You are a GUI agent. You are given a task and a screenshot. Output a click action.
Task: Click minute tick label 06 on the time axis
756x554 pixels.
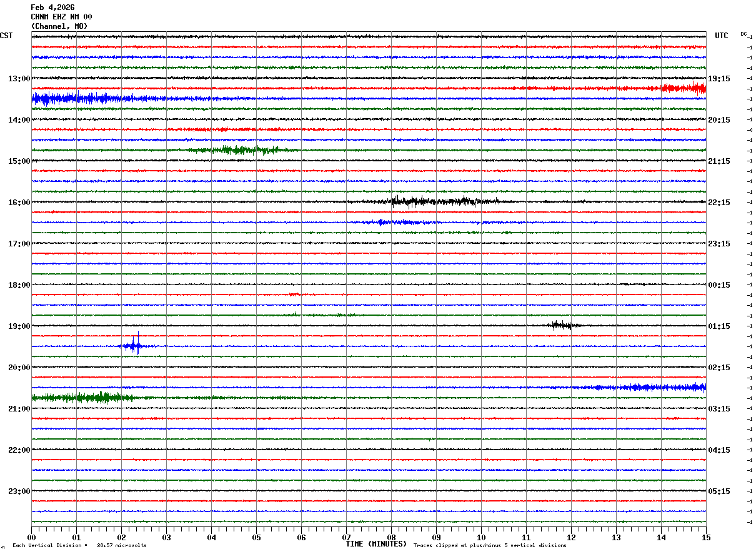[301, 538]
